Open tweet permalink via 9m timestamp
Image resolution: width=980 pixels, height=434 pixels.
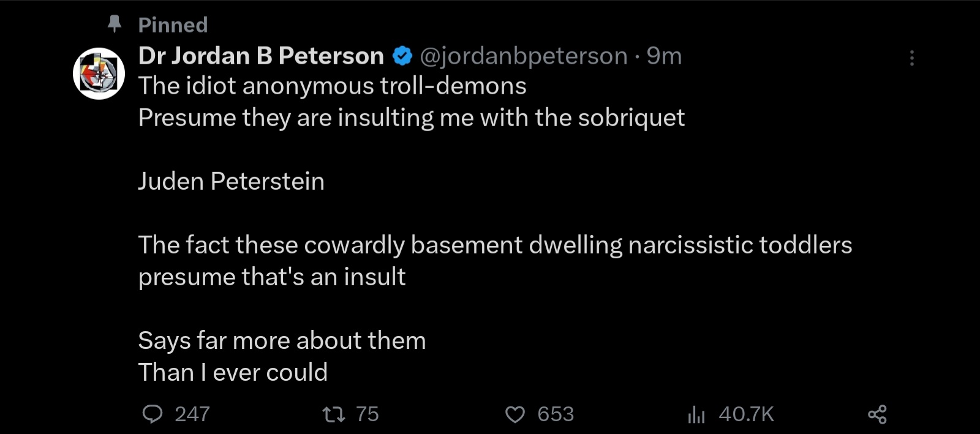point(664,56)
